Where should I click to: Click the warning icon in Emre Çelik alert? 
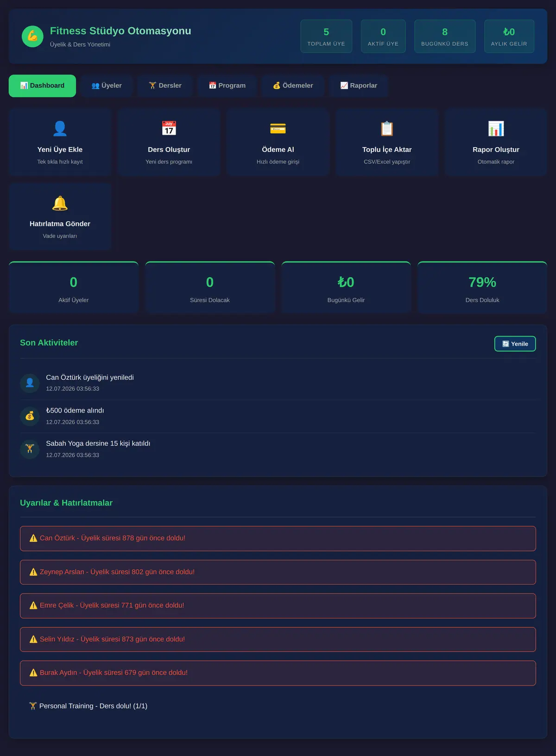click(33, 605)
